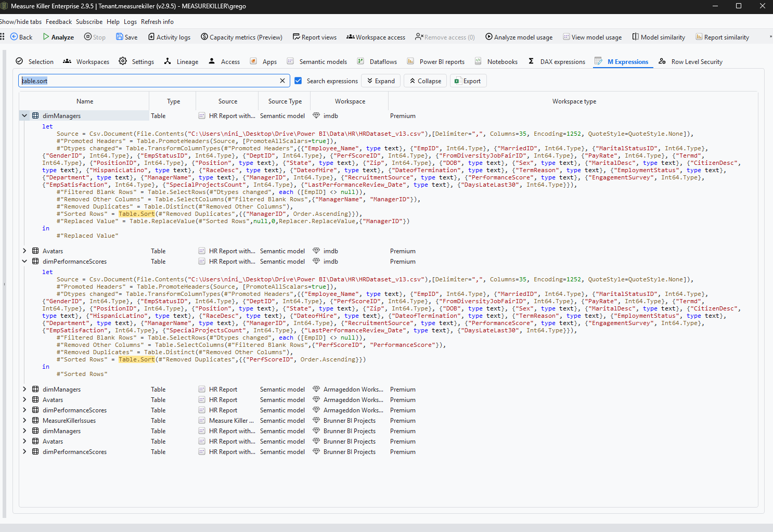Click the Collapse button
This screenshot has width=773, height=532.
(425, 81)
